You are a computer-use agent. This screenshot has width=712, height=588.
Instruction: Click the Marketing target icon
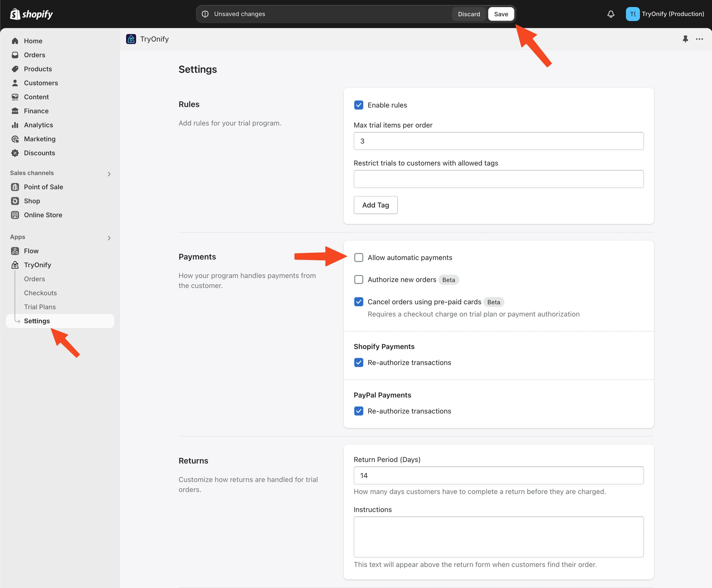(x=15, y=139)
